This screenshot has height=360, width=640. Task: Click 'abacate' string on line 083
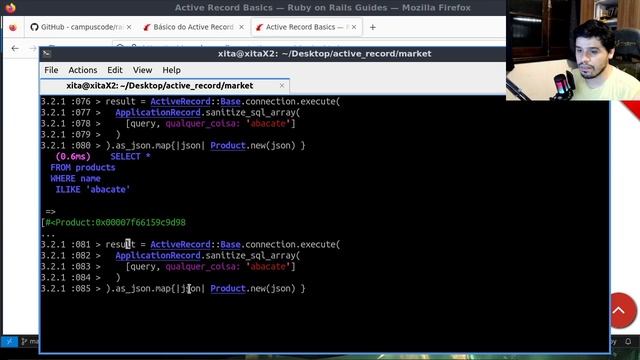tap(268, 266)
